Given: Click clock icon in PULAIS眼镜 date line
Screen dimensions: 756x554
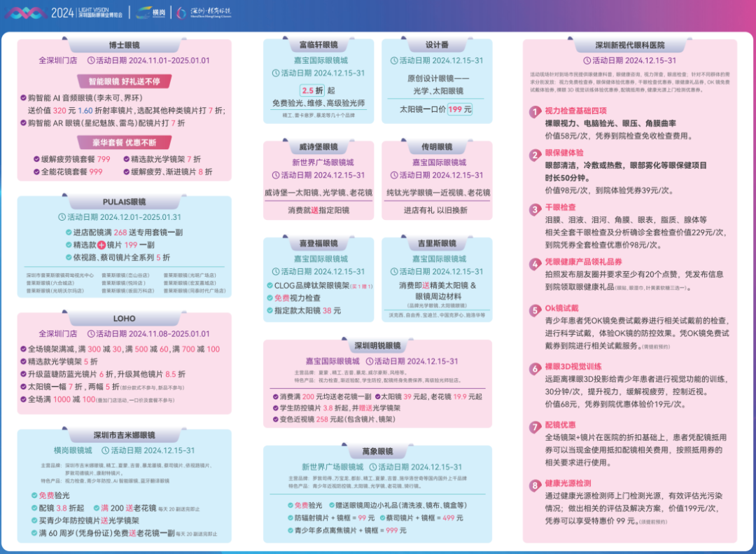Looking at the screenshot, I should click(62, 217).
